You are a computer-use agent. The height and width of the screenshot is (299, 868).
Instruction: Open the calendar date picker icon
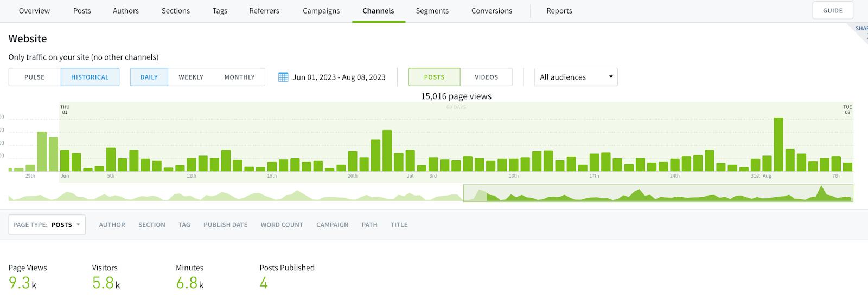tap(283, 77)
